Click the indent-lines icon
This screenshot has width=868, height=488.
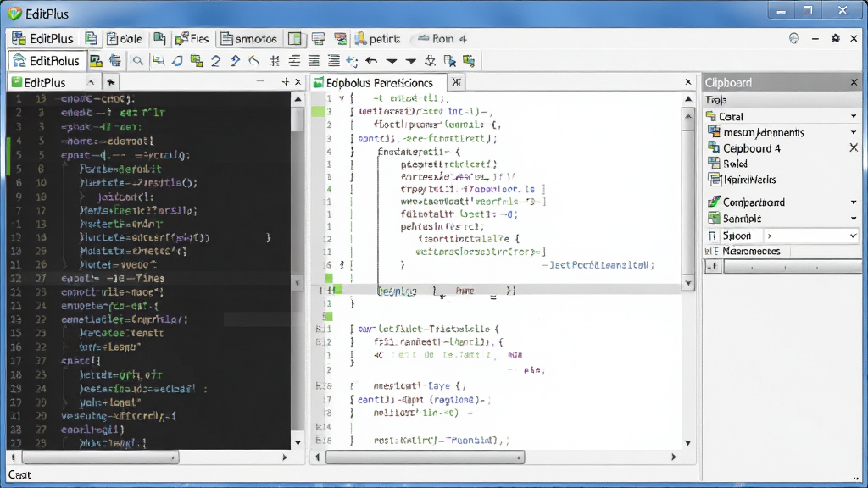(x=334, y=61)
